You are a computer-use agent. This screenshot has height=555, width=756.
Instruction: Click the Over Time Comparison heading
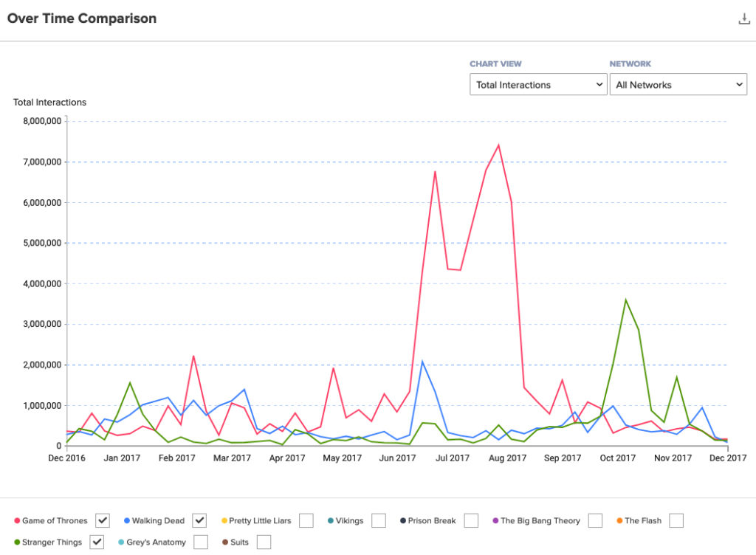pyautogui.click(x=82, y=18)
